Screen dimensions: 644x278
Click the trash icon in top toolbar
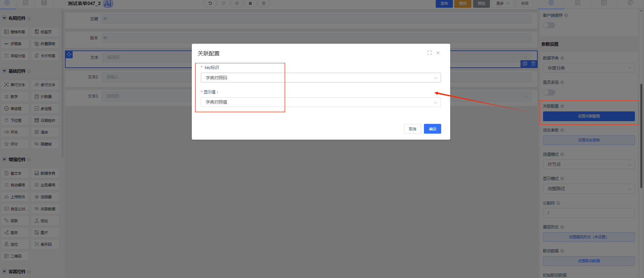click(264, 3)
